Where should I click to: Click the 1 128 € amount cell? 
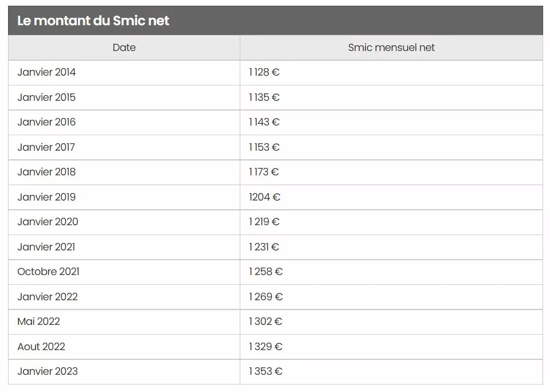click(391, 72)
